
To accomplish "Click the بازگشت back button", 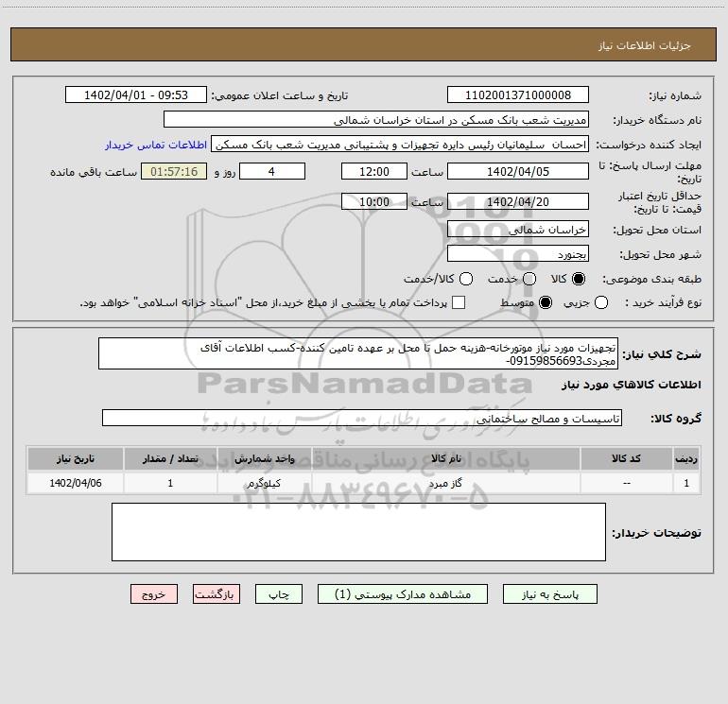I will (217, 594).
